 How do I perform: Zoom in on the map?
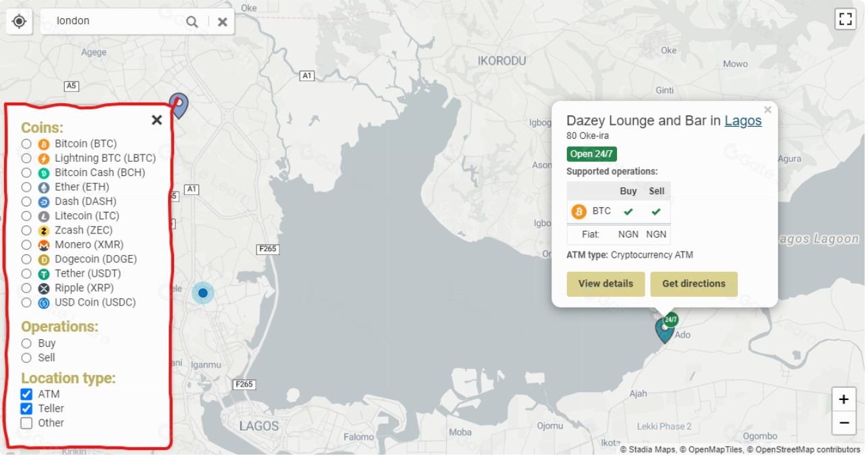click(x=843, y=399)
